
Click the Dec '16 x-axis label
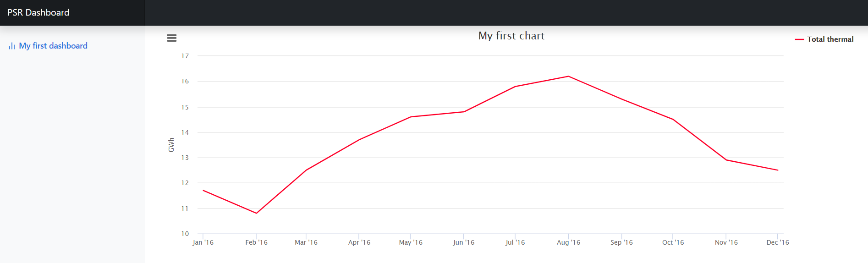[778, 242]
